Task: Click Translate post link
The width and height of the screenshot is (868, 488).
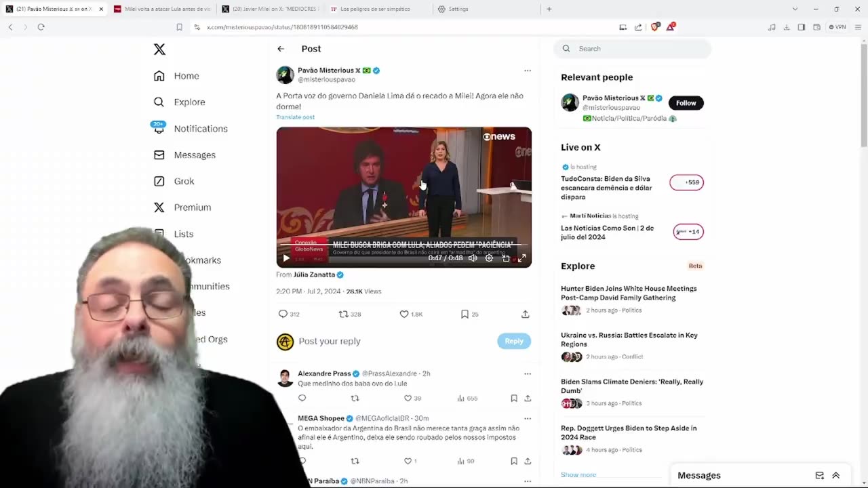Action: coord(295,117)
